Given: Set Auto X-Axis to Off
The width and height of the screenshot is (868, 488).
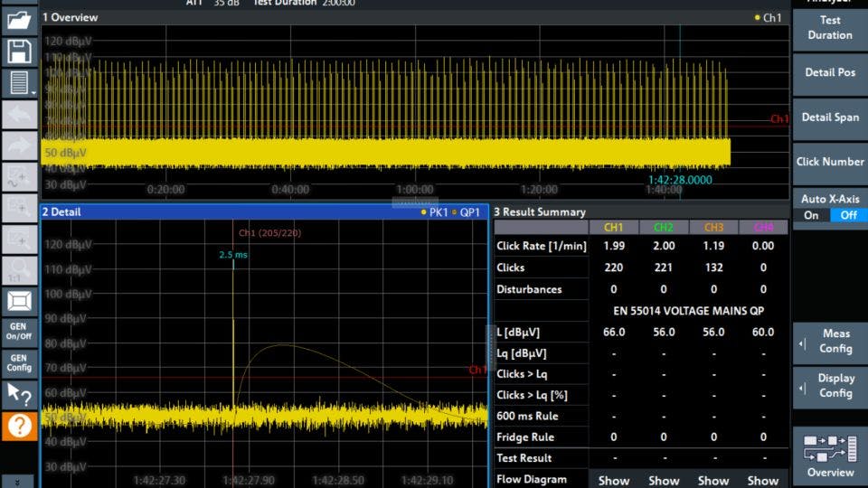Looking at the screenshot, I should point(848,215).
